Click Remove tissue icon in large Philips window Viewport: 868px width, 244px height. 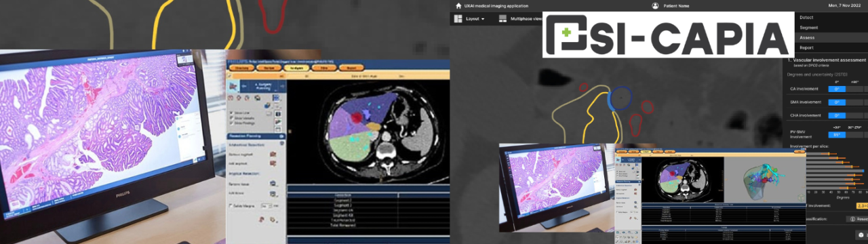pyautogui.click(x=273, y=184)
